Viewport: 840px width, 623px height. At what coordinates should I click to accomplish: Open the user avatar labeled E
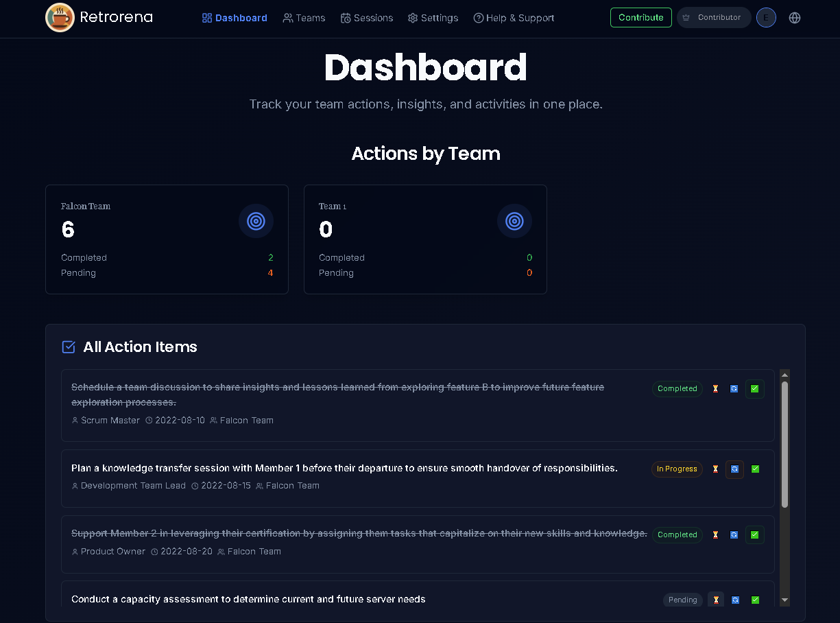coord(766,18)
